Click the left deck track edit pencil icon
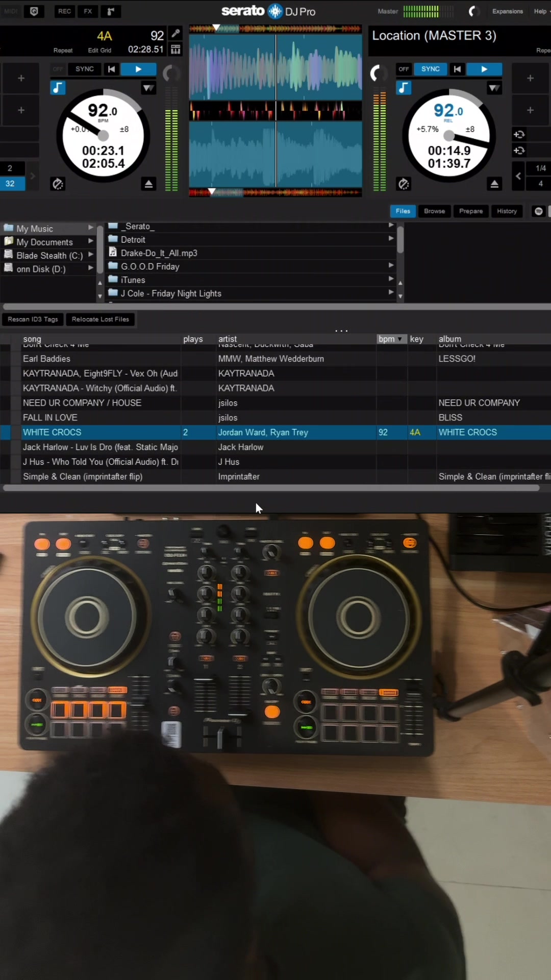This screenshot has height=980, width=551. (x=176, y=34)
